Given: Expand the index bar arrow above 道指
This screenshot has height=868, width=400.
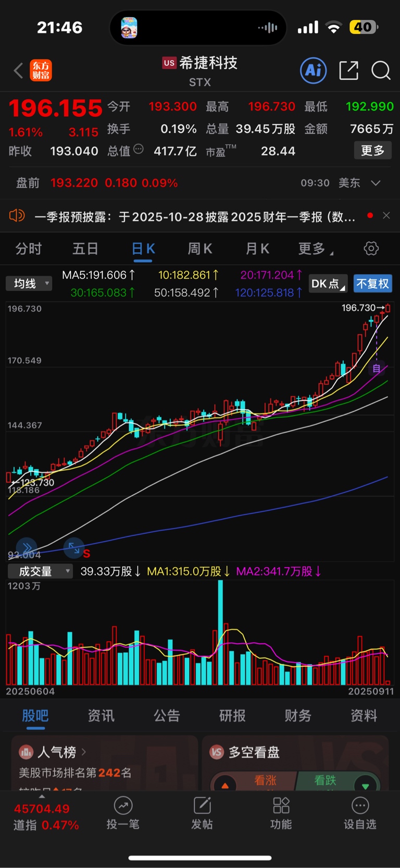Looking at the screenshot, I should click(x=42, y=797).
